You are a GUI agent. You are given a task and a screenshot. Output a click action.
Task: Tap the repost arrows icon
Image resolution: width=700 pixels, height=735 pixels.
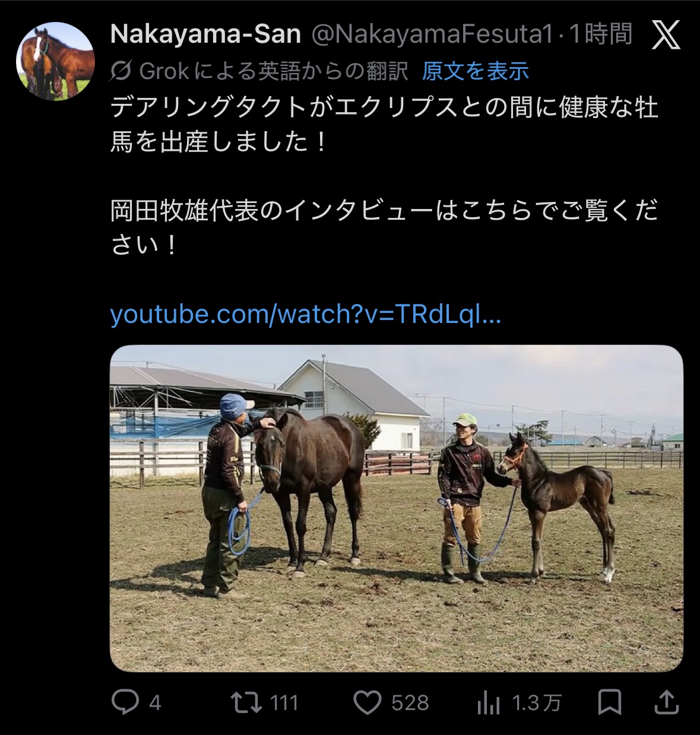tap(246, 703)
